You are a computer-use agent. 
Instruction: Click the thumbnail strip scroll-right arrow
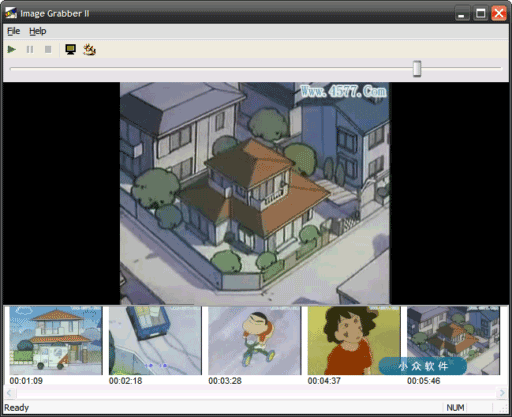(502, 393)
